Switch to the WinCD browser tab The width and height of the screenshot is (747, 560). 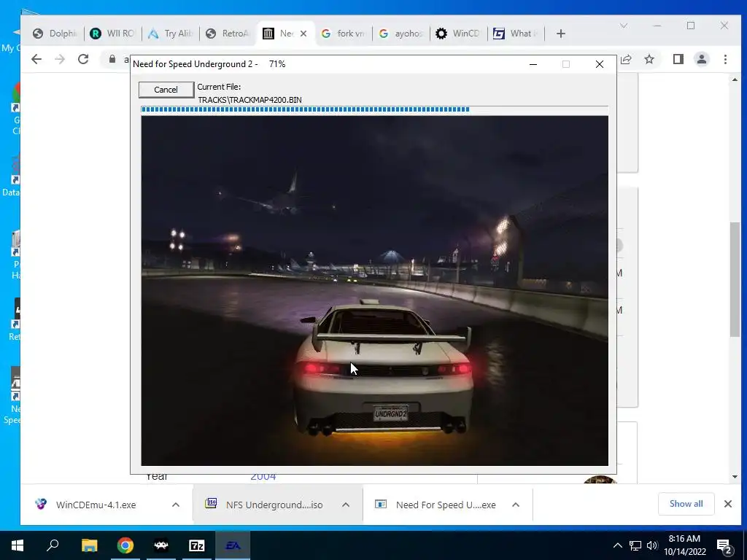click(x=458, y=34)
